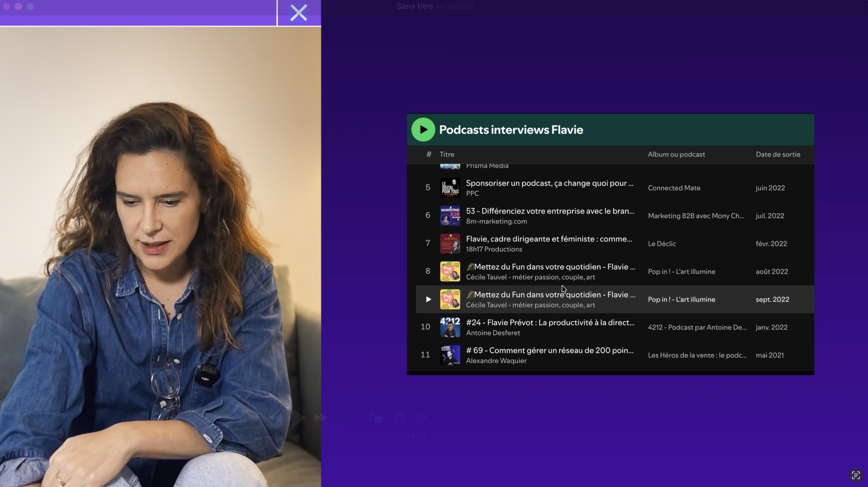Click the # column header
Screen dimensions: 868x487
[x=429, y=154]
